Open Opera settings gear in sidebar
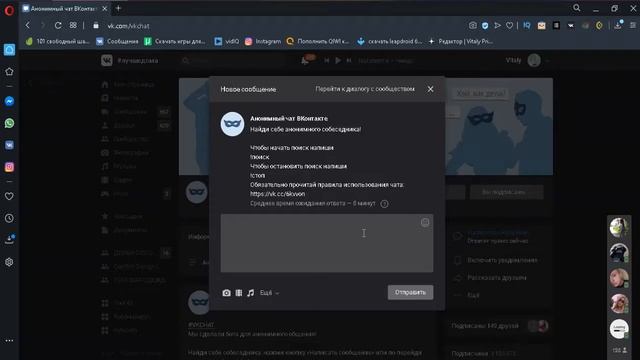640x360 pixels. tap(9, 262)
